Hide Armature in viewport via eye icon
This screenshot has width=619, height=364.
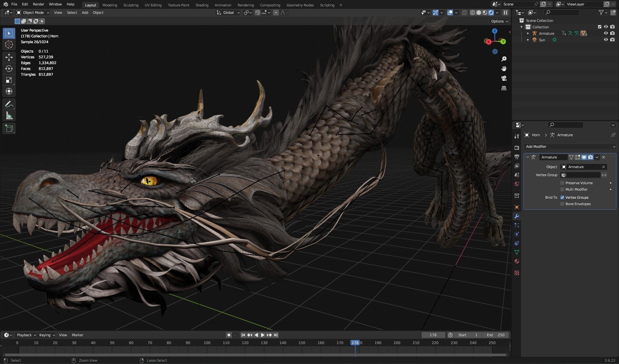(x=606, y=33)
